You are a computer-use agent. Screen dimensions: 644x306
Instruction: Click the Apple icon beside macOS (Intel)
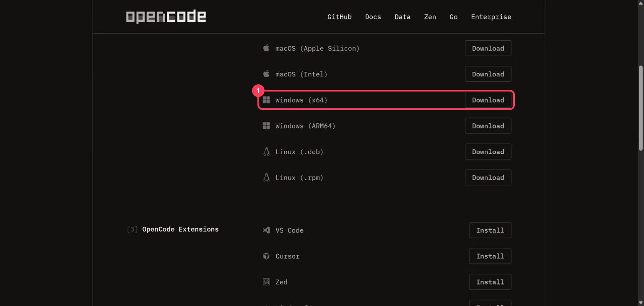tap(266, 74)
